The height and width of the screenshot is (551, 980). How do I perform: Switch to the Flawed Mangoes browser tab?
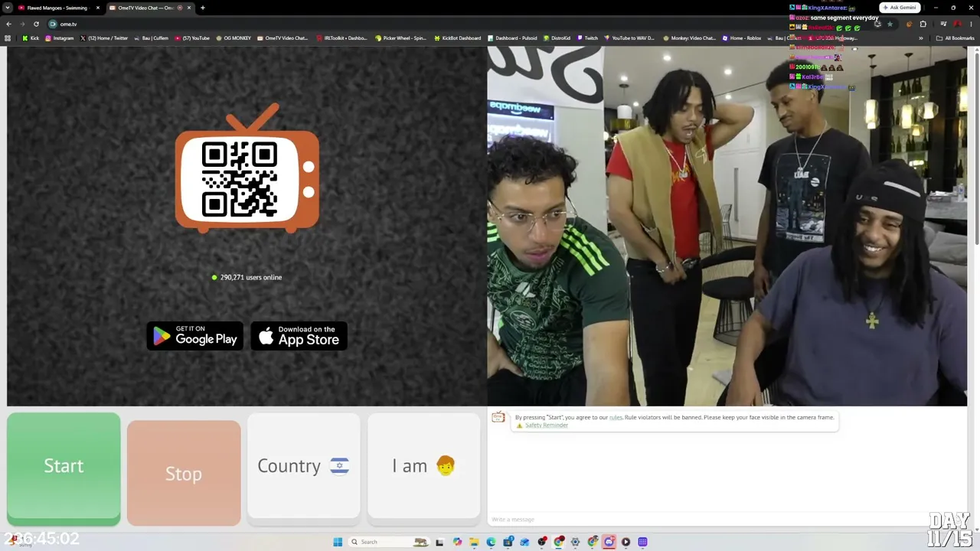(x=57, y=8)
